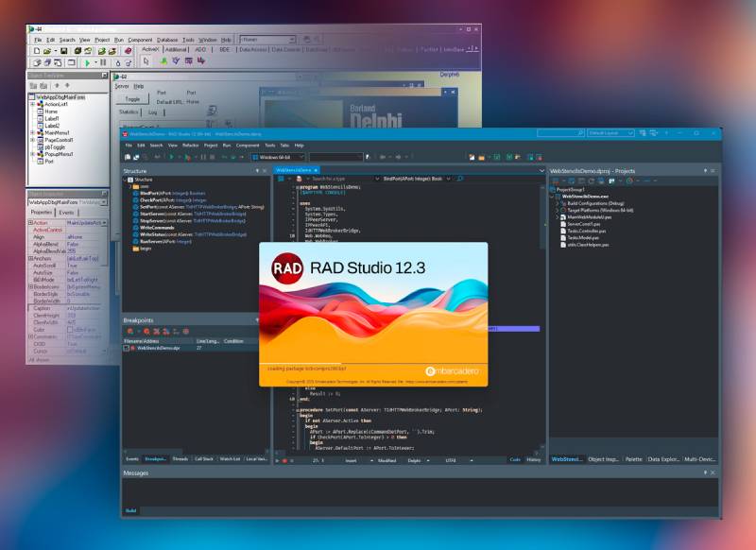Image resolution: width=756 pixels, height=550 pixels.
Task: Click the first icon in the Projects panel toolbar
Action: [x=556, y=181]
